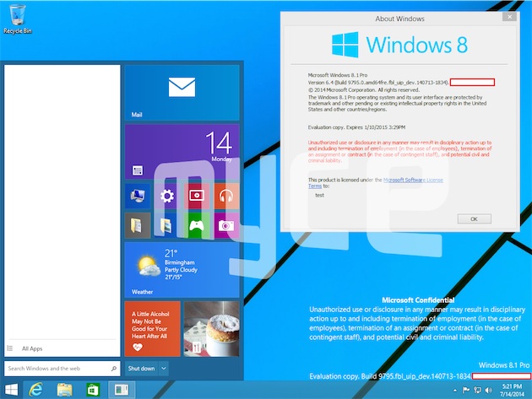Open the PC Settings gear tile
The image size is (532, 399).
[167, 196]
